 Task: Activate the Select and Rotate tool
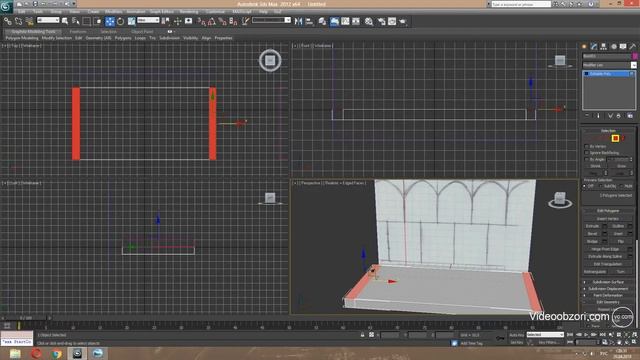tap(121, 21)
